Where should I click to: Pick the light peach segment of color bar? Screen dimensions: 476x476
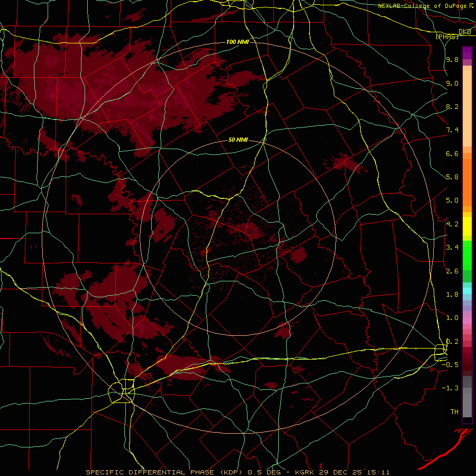click(467, 108)
